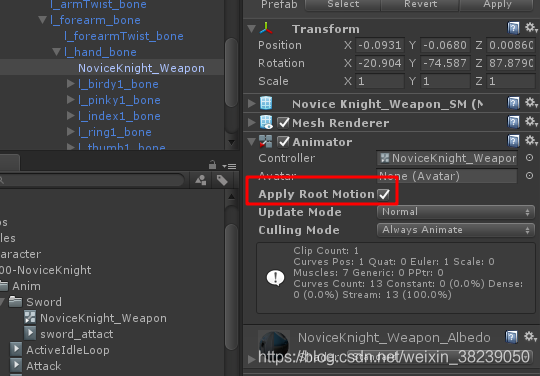Toggle Project panel lock icon
This screenshot has height=376, width=540.
point(212,165)
